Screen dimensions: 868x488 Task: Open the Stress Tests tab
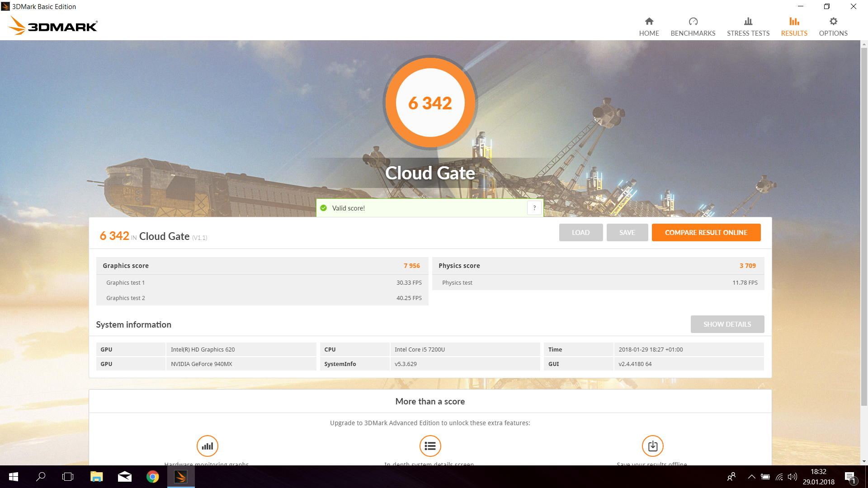tap(748, 27)
